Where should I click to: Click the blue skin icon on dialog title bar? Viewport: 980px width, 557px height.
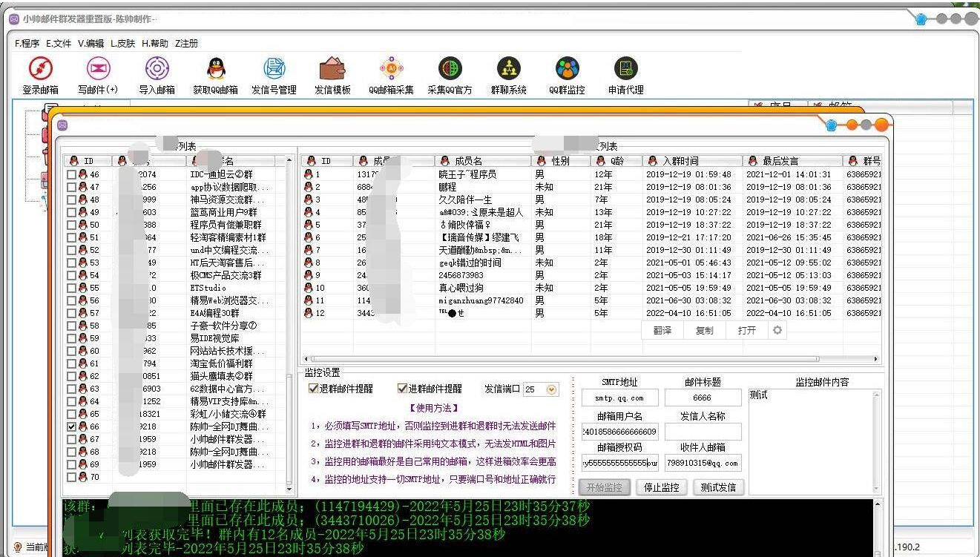(x=831, y=125)
